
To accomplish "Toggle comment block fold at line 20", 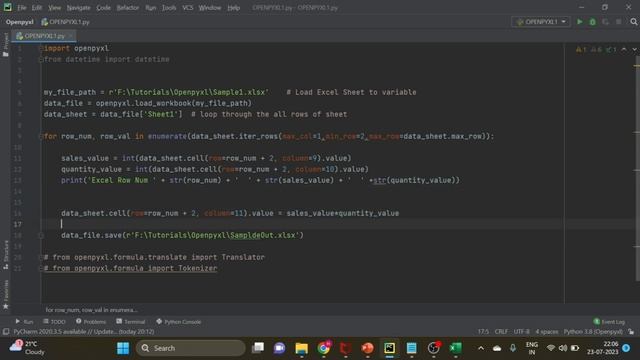I will point(41,257).
